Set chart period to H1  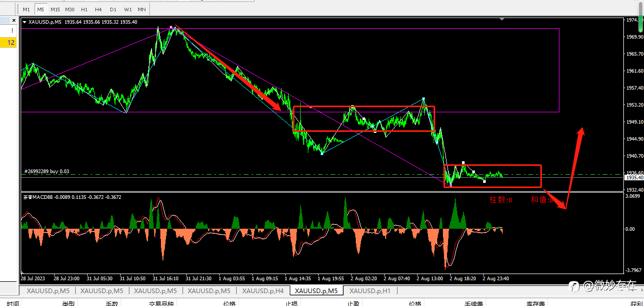[x=85, y=9]
